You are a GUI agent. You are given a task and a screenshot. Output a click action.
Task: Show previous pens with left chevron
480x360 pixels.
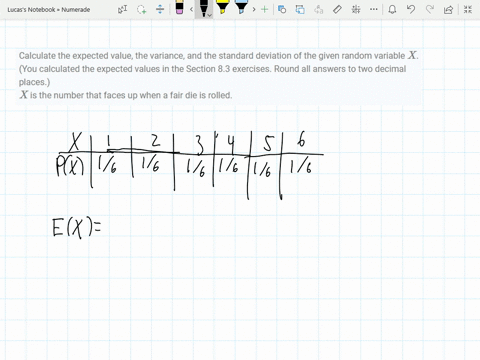191,9
